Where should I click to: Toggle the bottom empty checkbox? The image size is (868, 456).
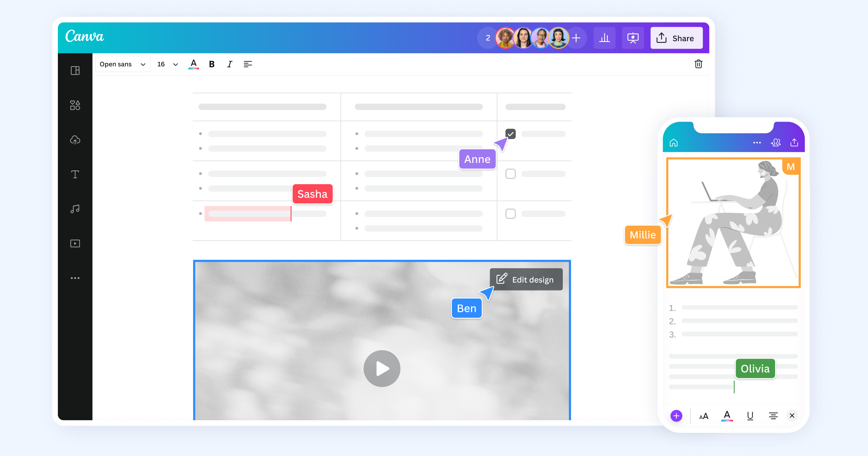511,213
